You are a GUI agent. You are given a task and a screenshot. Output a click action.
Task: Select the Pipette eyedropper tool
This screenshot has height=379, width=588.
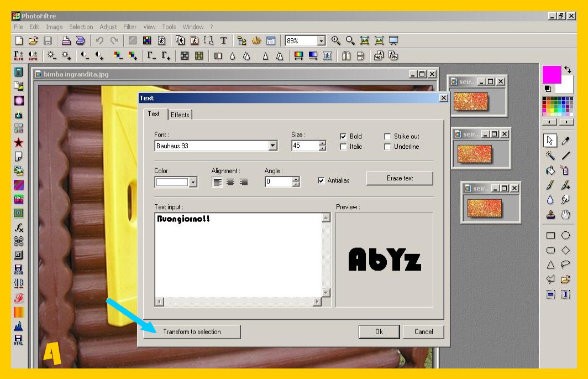[565, 141]
